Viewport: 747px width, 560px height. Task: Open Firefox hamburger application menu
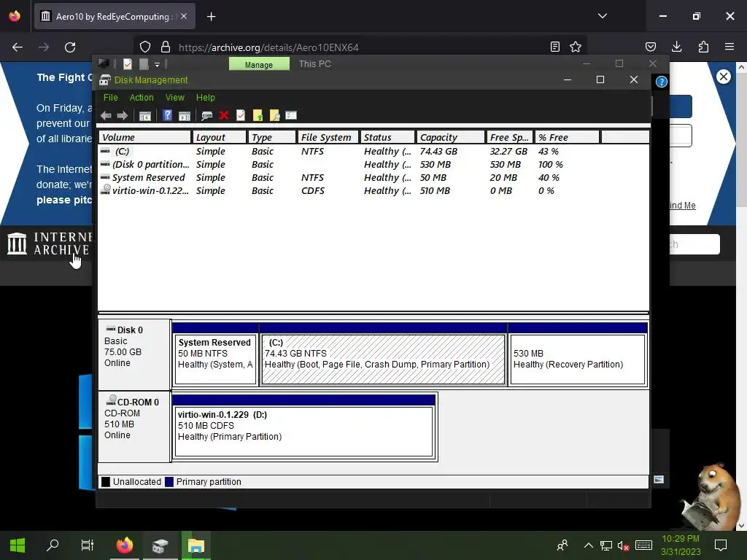click(729, 47)
